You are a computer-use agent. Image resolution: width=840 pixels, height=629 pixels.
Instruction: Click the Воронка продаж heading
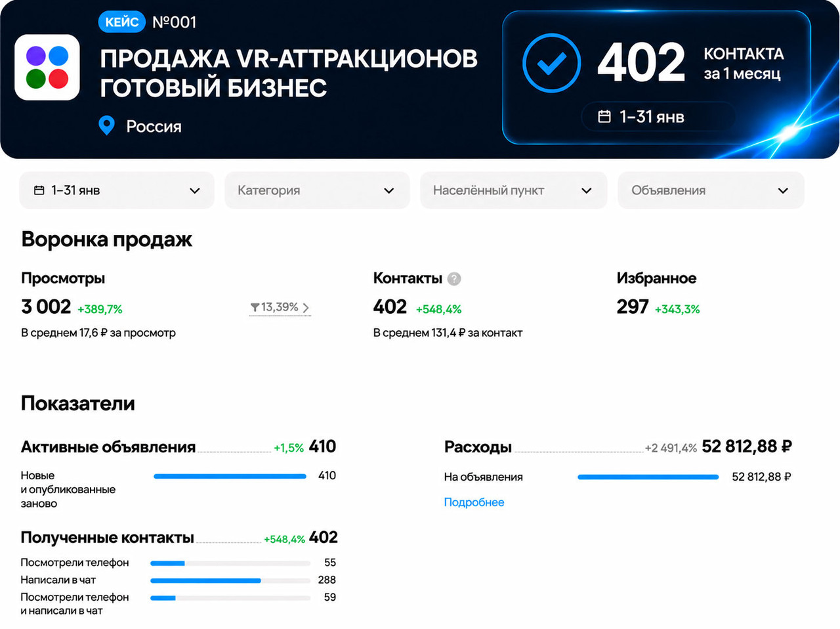[106, 240]
